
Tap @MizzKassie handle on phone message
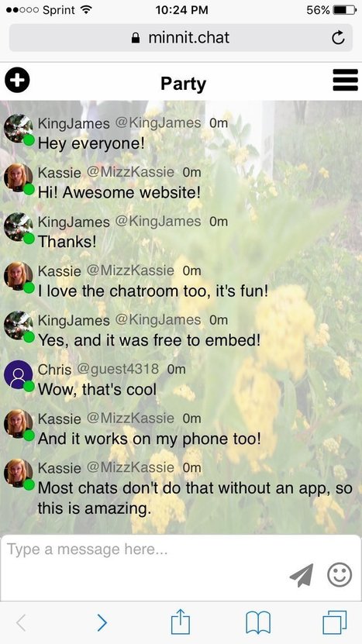[130, 418]
